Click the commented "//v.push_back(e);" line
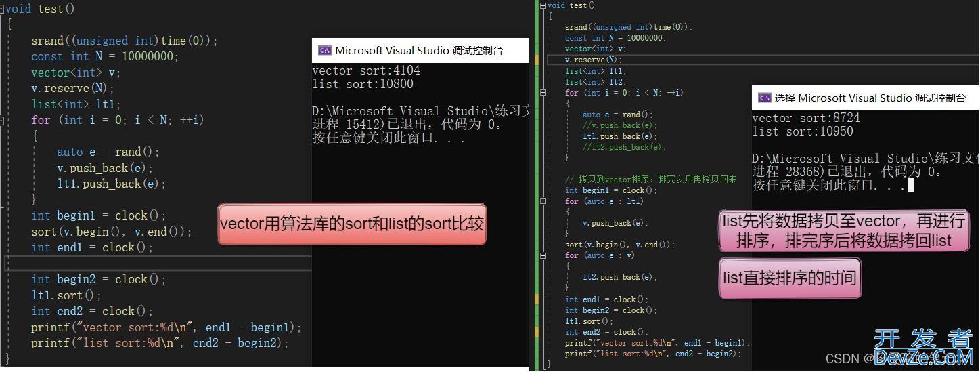The width and height of the screenshot is (980, 372). (620, 125)
